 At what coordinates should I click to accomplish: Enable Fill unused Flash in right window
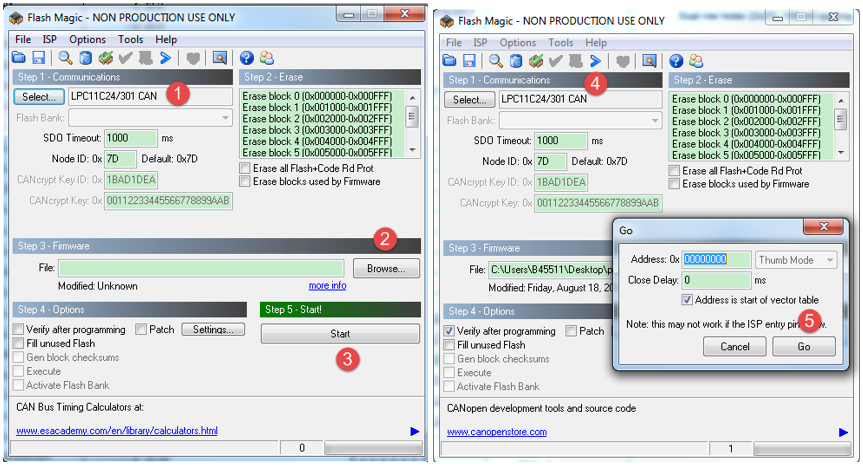(x=449, y=345)
